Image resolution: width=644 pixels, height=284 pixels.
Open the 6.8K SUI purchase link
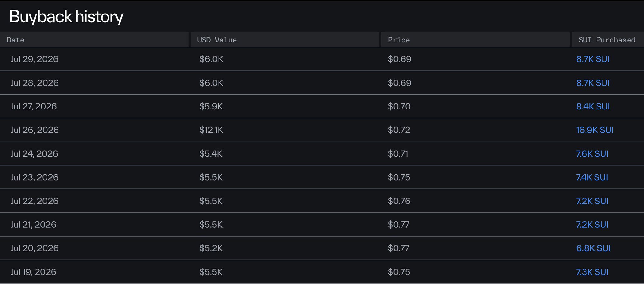(x=593, y=248)
